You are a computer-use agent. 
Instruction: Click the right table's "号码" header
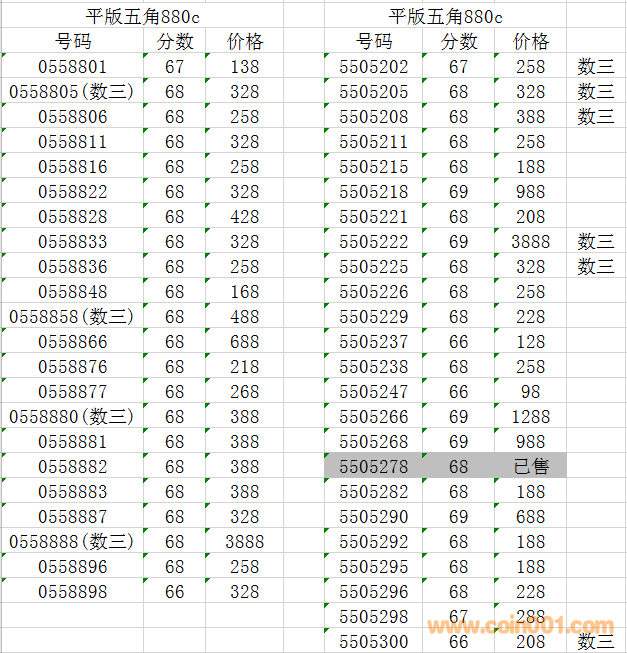point(373,42)
